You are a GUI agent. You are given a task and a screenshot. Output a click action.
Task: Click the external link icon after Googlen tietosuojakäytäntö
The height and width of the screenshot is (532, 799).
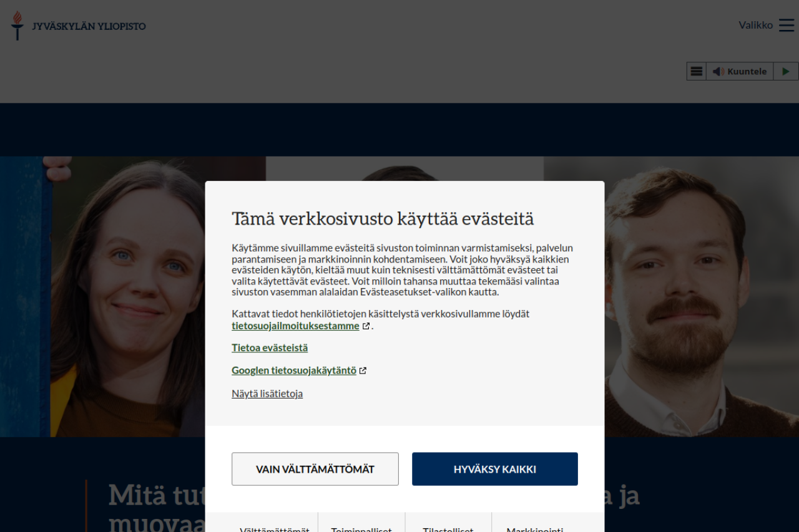point(363,370)
